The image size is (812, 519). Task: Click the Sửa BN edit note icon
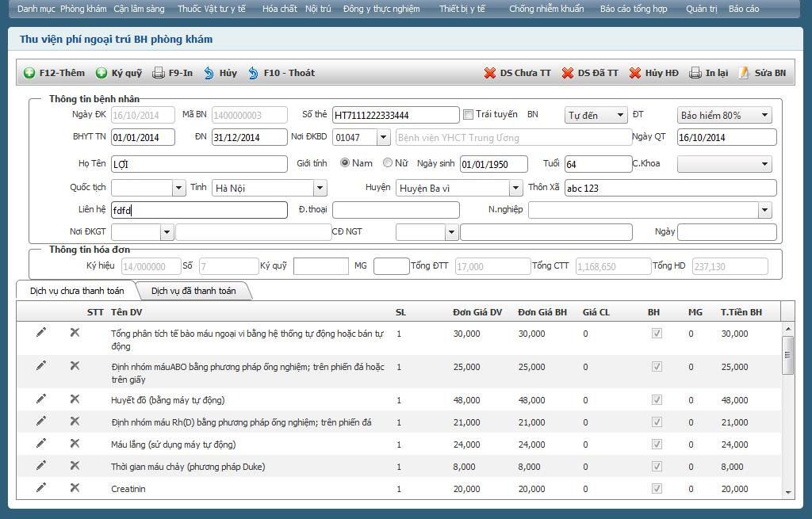click(744, 73)
